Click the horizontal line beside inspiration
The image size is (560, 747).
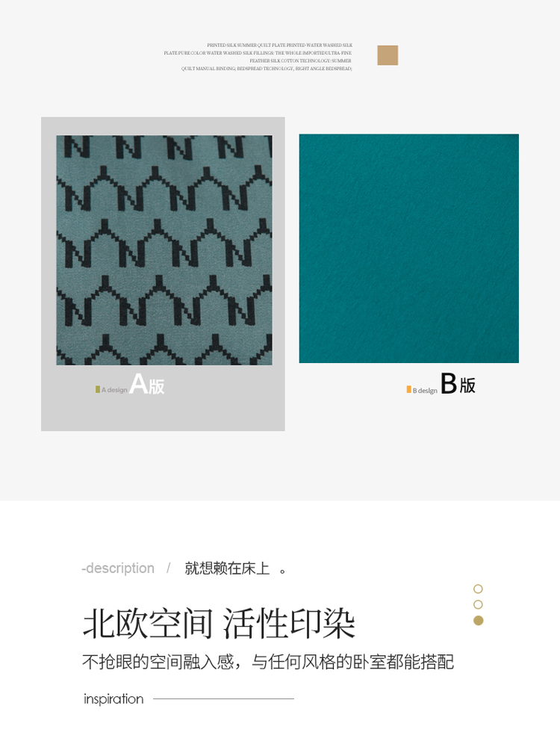(x=223, y=699)
